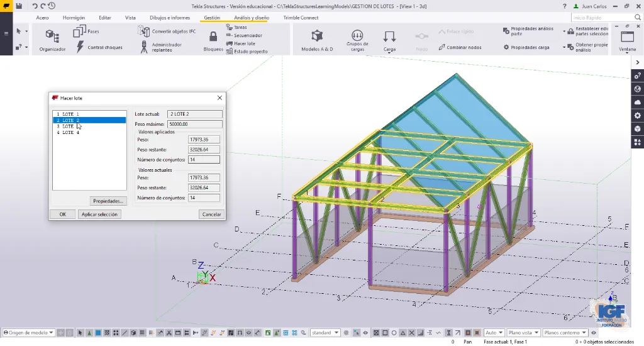Click the Propiedades... button
Viewport: 644px width, 346px height.
108,201
